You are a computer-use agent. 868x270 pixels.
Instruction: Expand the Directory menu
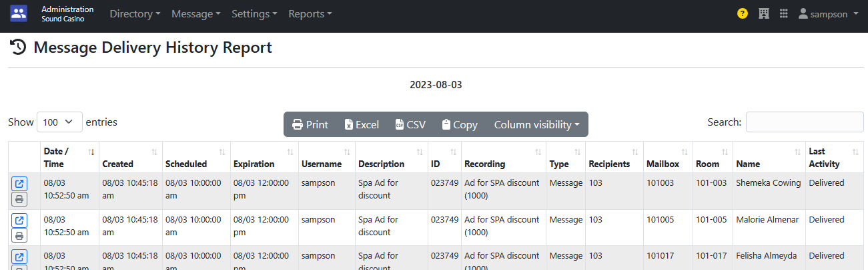pyautogui.click(x=135, y=13)
